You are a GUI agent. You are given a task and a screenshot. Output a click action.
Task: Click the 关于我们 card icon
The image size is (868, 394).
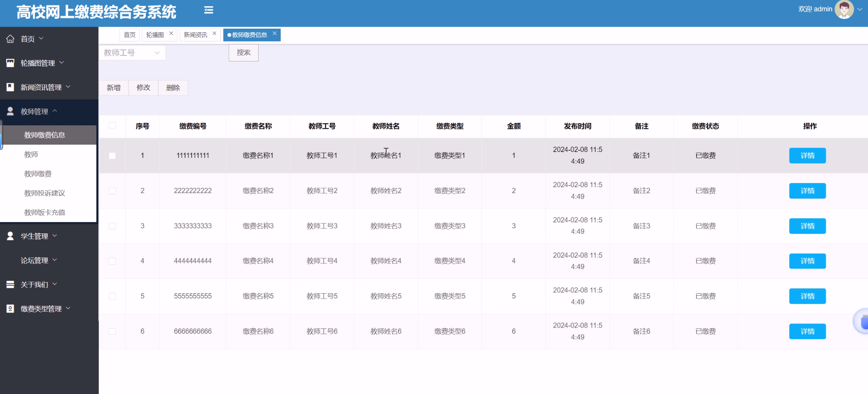point(10,284)
